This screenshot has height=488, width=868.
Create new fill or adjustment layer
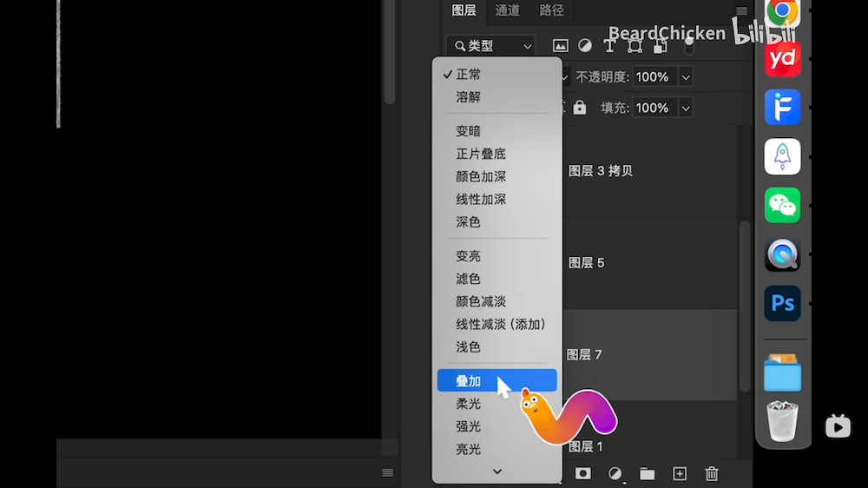[615, 473]
